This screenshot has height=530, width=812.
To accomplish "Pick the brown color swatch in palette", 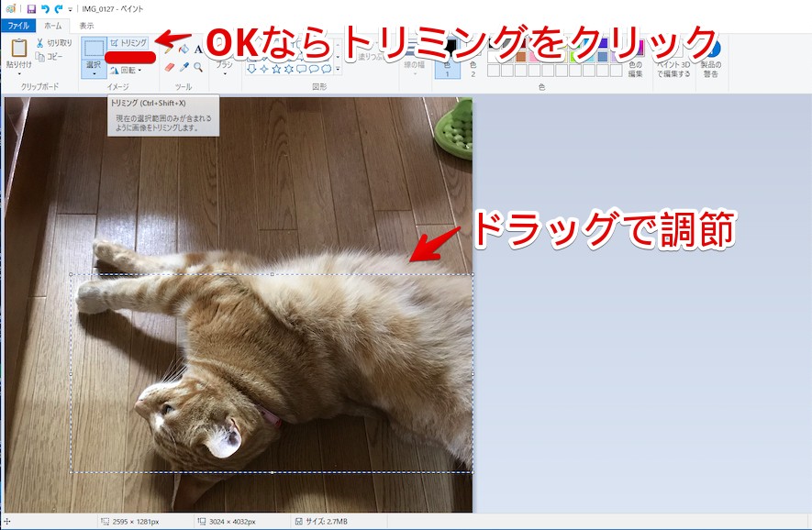I will click(x=520, y=56).
